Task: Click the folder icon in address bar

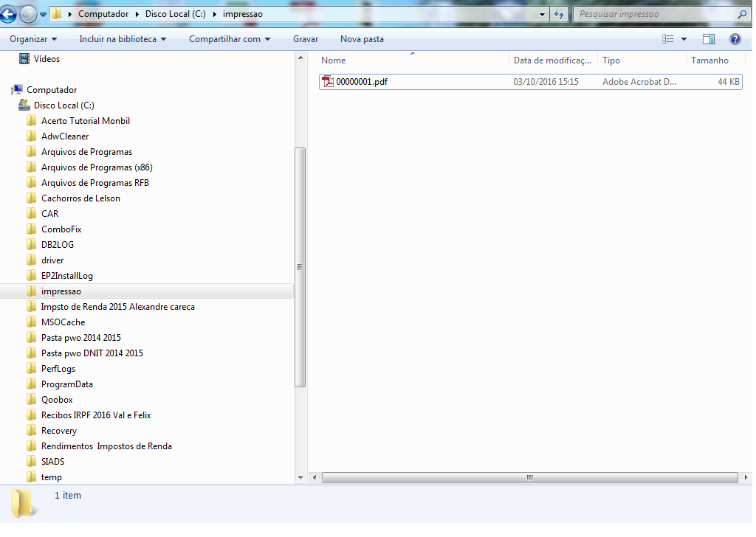Action: [56, 13]
